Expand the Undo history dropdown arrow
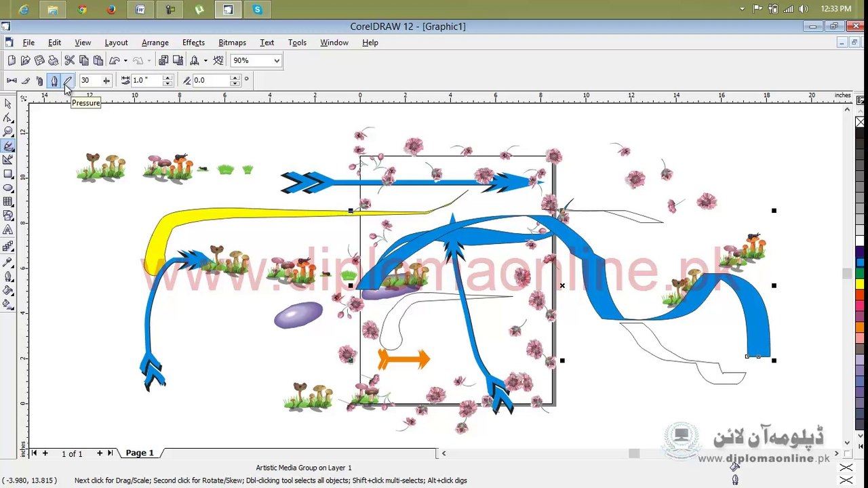 click(125, 60)
